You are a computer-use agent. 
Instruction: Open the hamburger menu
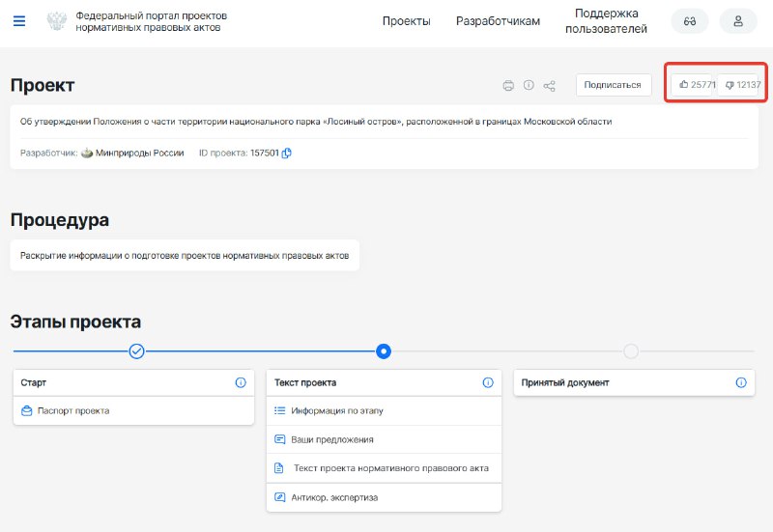18,21
